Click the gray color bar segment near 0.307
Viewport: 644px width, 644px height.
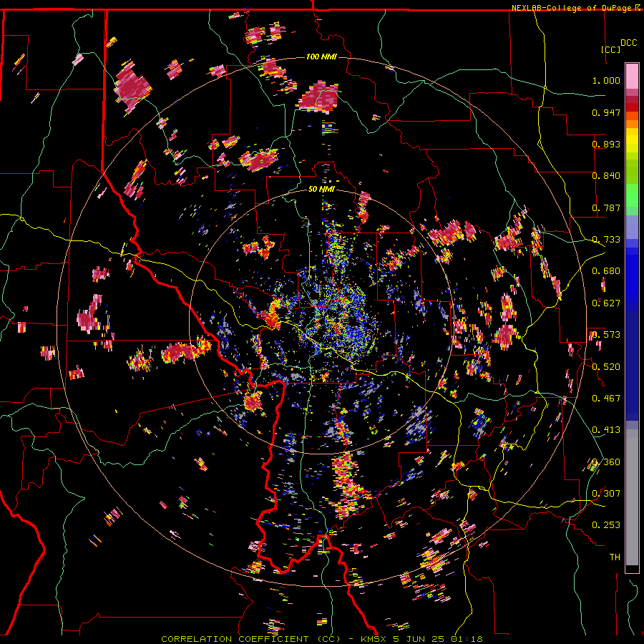pos(632,497)
